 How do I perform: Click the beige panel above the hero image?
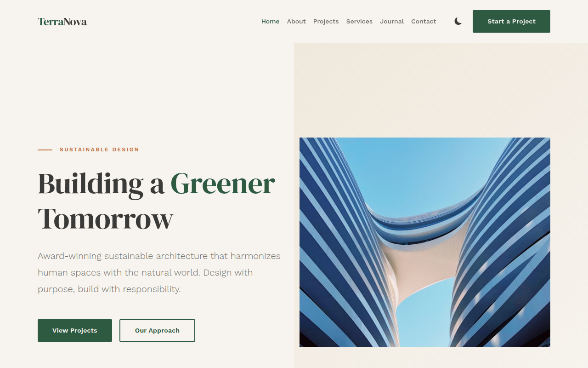point(441,90)
